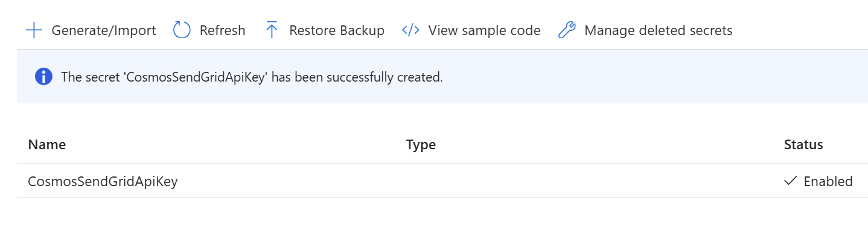Viewport: 868px width, 229px height.
Task: Click the Enabled status text
Action: pos(828,181)
